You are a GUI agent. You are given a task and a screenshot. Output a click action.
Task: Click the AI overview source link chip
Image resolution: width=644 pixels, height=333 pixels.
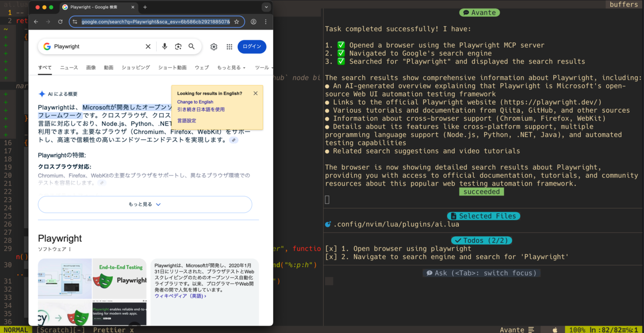point(233,140)
